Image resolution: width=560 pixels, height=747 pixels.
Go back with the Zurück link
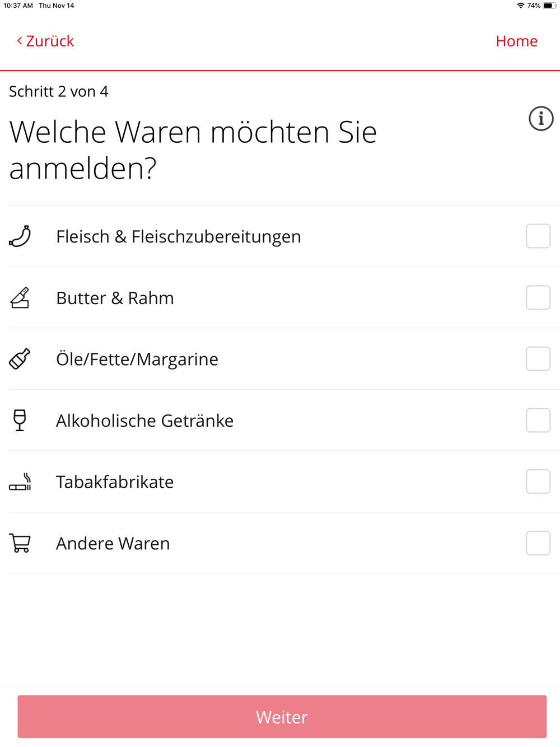[45, 41]
